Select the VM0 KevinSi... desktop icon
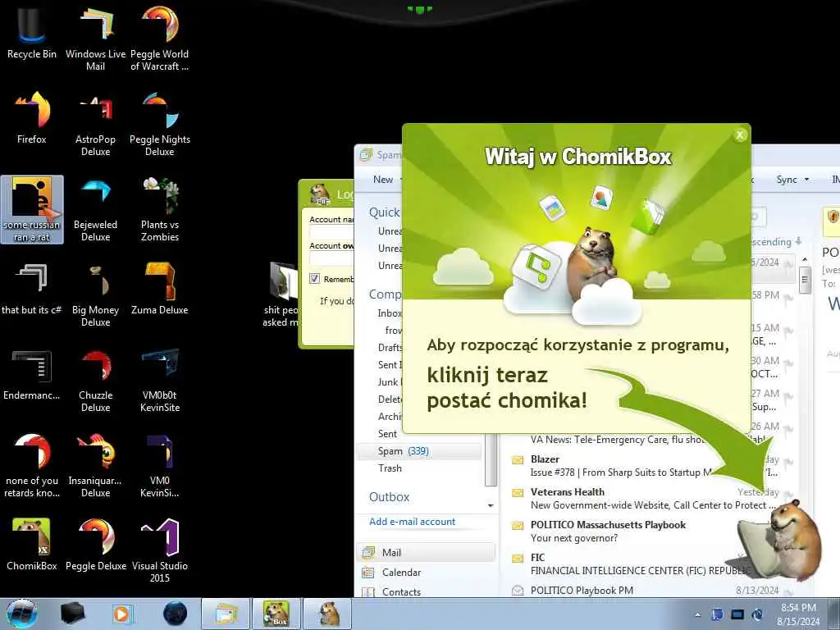Screen dimensions: 840x630 [160, 466]
